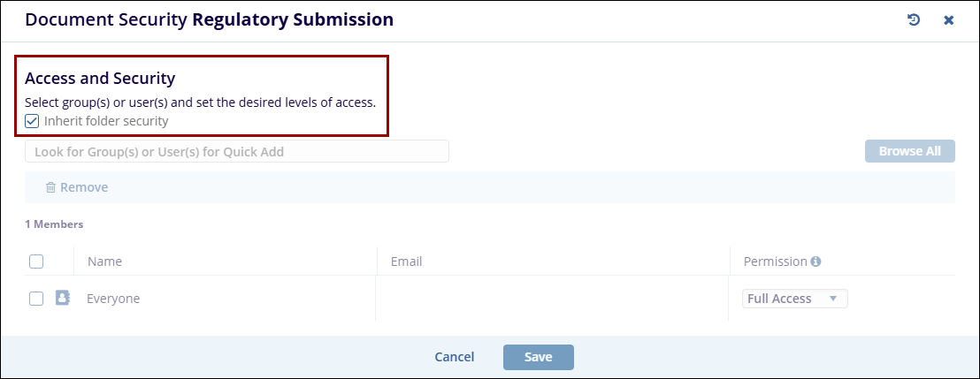Click the trash icon next to Remove
The height and width of the screenshot is (379, 980).
51,187
